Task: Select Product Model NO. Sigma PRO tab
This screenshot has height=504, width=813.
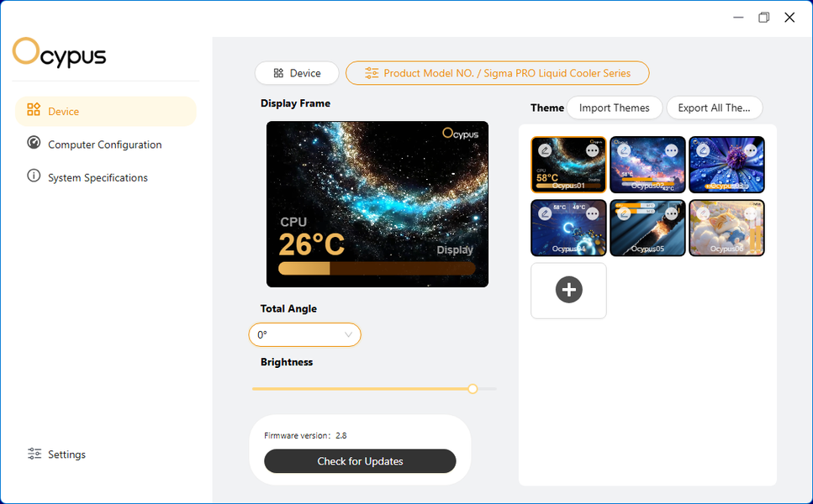Action: coord(497,73)
